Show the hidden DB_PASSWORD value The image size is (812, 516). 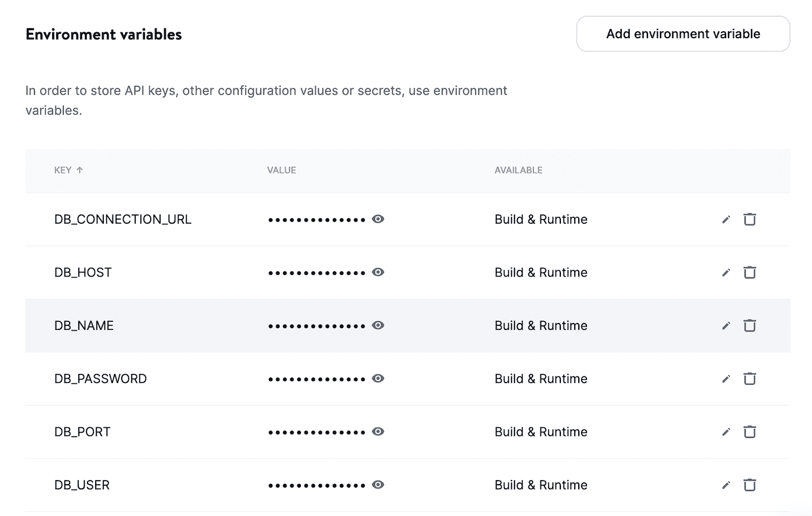pyautogui.click(x=378, y=379)
